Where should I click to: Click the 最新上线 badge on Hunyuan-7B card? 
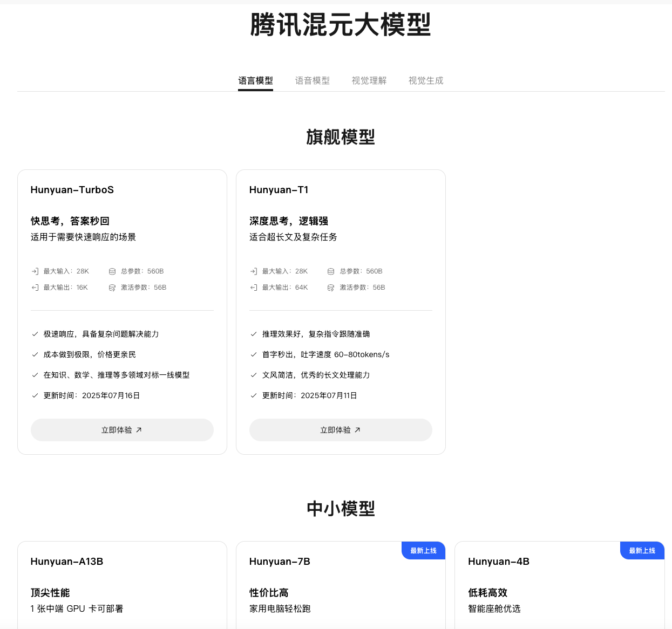coord(424,550)
